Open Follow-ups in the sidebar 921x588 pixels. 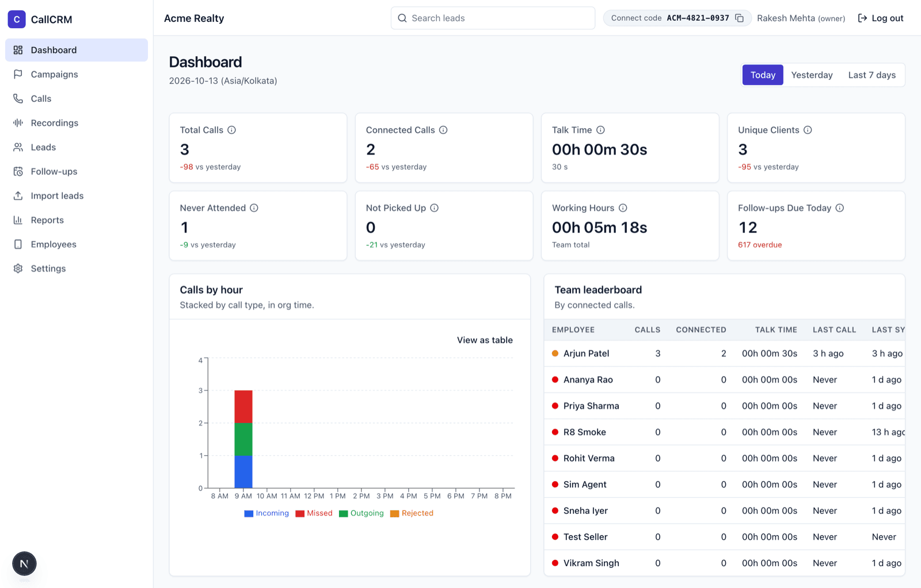point(77,171)
